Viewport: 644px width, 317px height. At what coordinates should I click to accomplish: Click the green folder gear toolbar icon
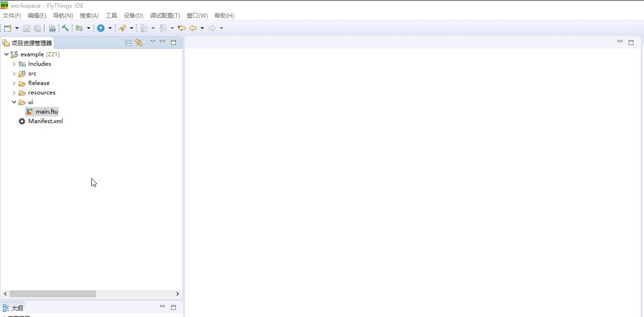click(79, 28)
